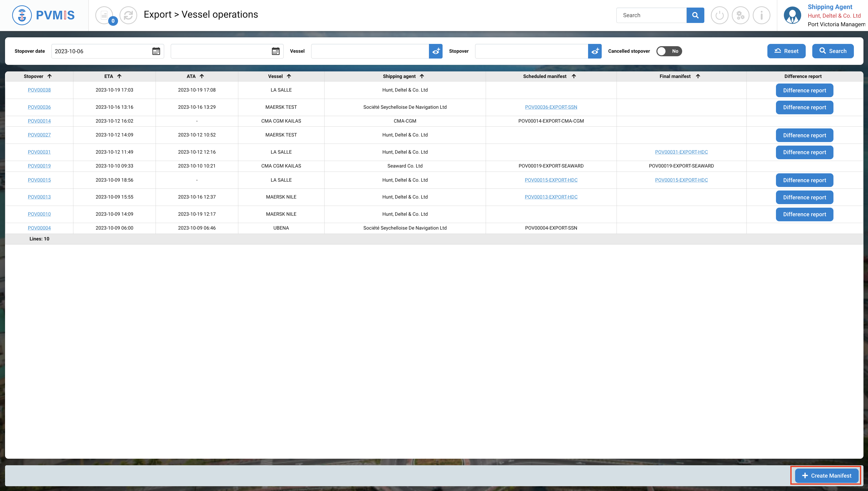The width and height of the screenshot is (868, 491).
Task: Click the info icon in the header
Action: pos(762,15)
